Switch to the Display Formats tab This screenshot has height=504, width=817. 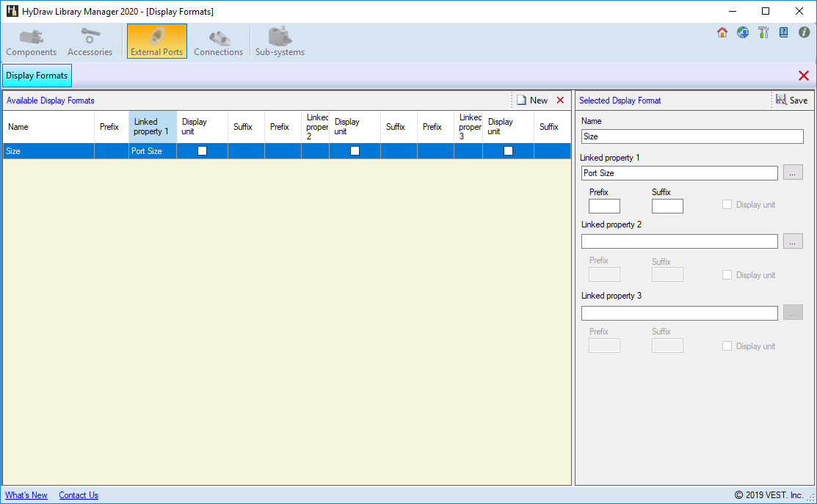point(37,76)
